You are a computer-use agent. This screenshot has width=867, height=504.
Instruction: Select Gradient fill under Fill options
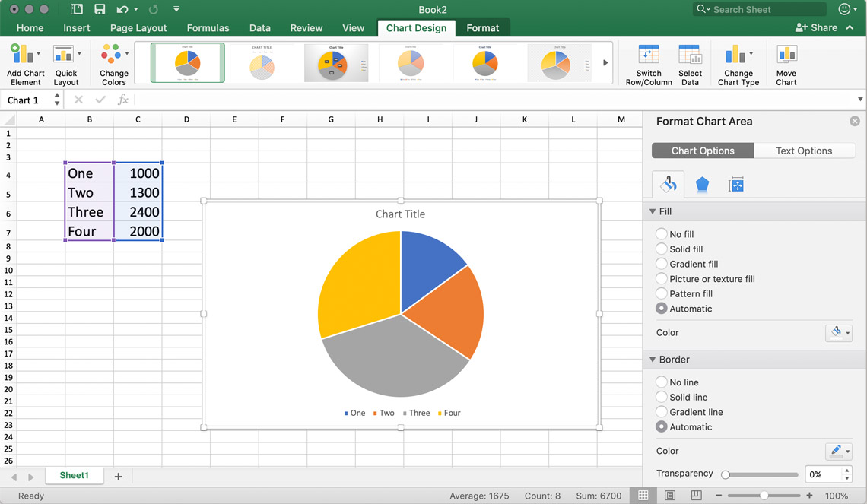(662, 264)
